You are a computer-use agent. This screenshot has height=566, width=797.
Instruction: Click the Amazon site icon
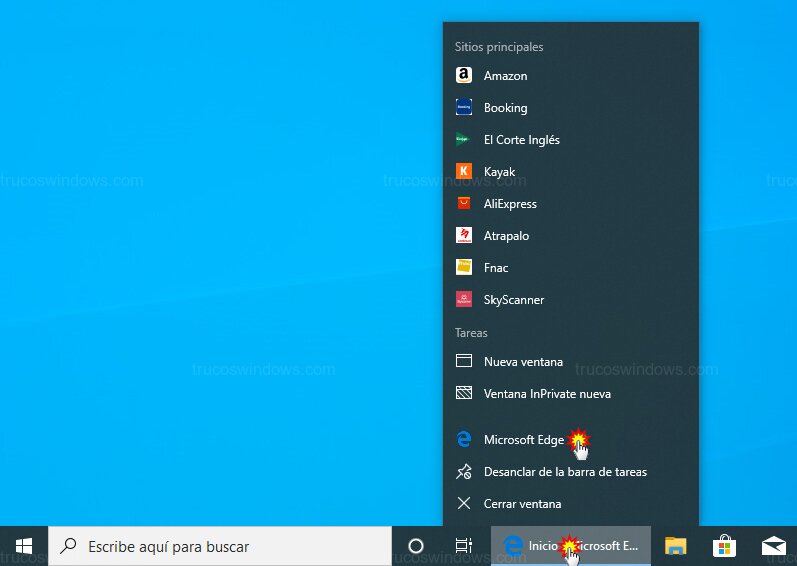[464, 75]
